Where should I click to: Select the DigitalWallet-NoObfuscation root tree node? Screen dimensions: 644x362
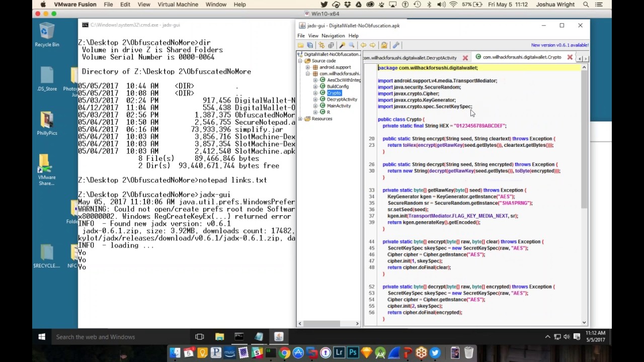pyautogui.click(x=332, y=54)
